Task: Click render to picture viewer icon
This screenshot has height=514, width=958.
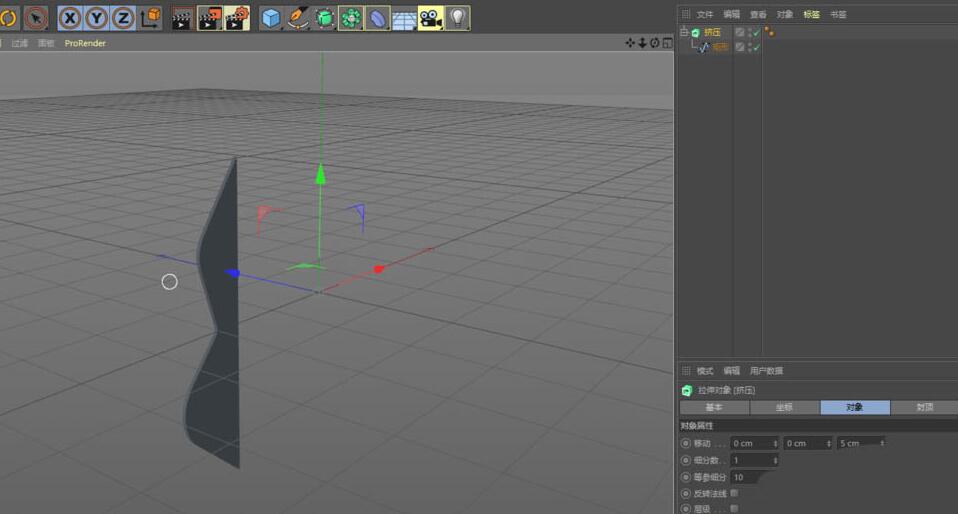Action: coord(210,18)
